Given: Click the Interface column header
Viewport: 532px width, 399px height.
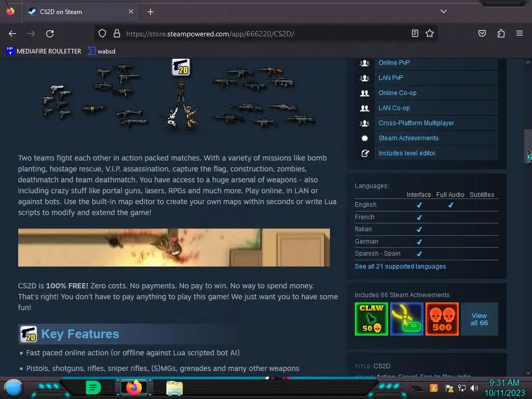Looking at the screenshot, I should tap(418, 195).
